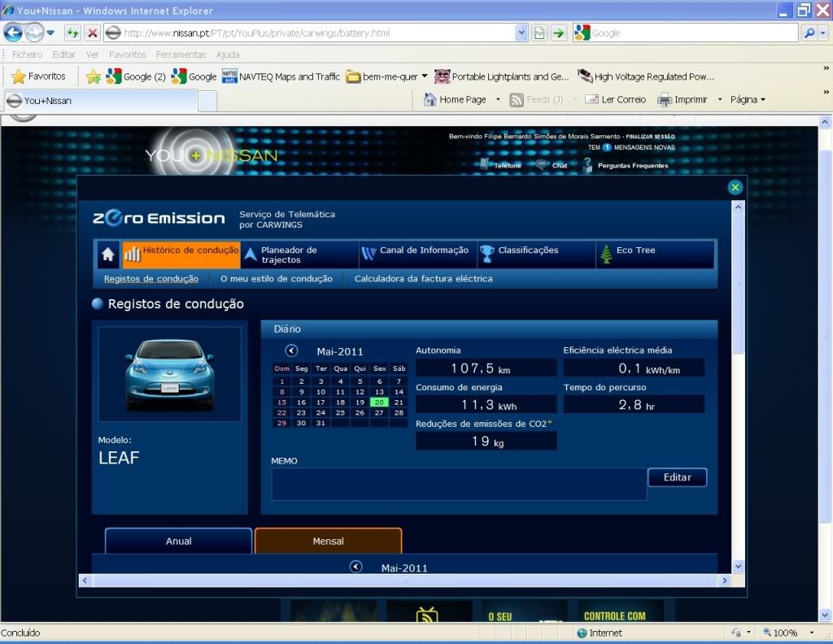Open the Classificações tab
The height and width of the screenshot is (644, 833).
coord(536,255)
